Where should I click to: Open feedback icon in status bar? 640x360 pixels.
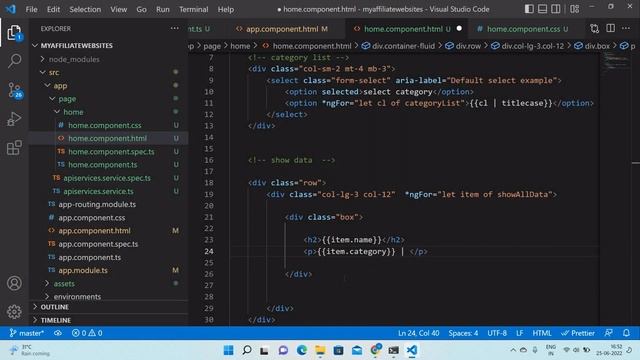608,333
